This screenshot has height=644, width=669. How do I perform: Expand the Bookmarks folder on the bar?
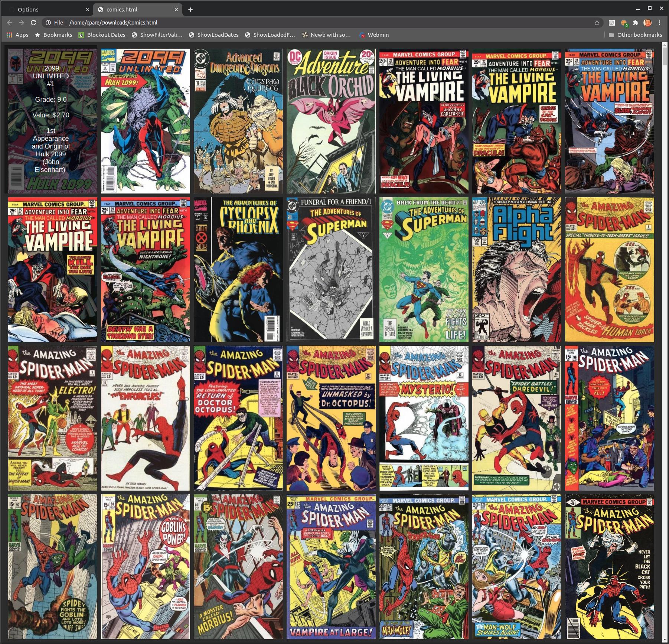point(54,35)
